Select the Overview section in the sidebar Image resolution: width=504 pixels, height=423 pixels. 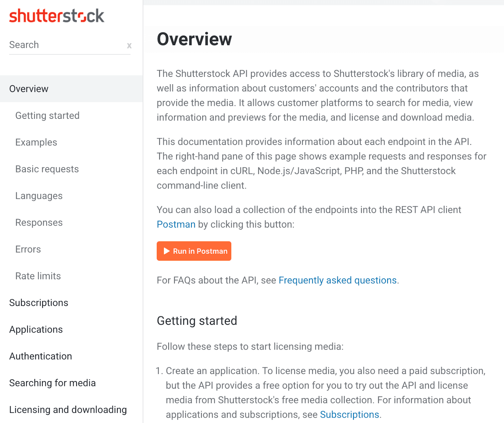point(29,89)
